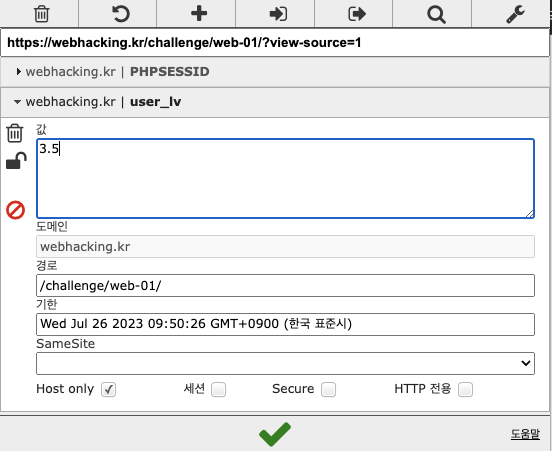Check the HTTP 전용 checkbox

point(465,389)
